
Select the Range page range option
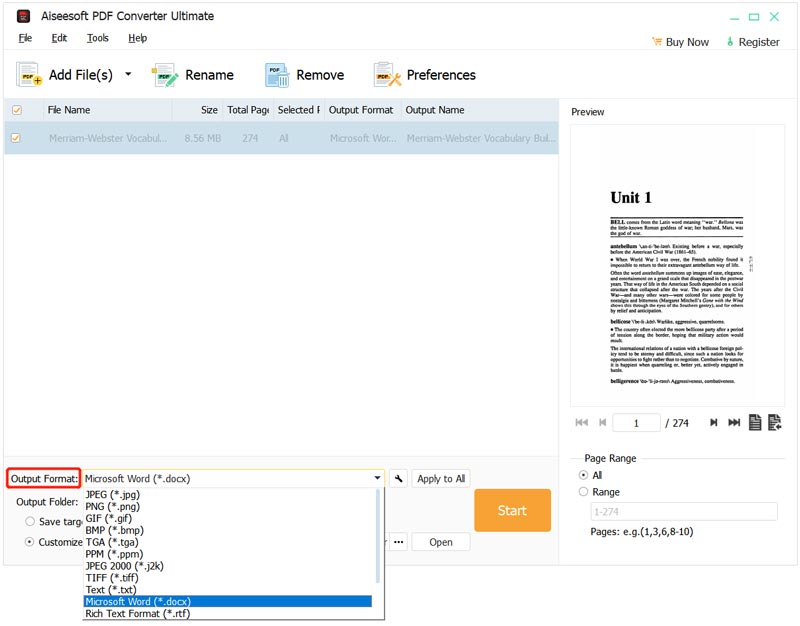point(584,492)
